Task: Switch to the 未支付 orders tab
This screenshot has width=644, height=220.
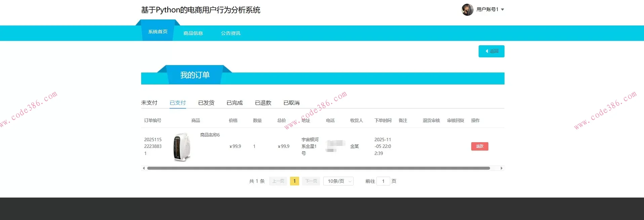Action: coord(149,103)
